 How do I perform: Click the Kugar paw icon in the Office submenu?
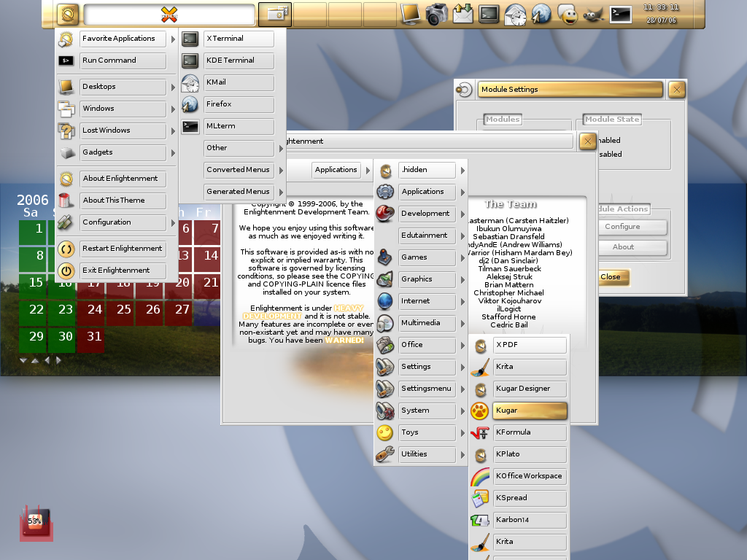pyautogui.click(x=479, y=411)
